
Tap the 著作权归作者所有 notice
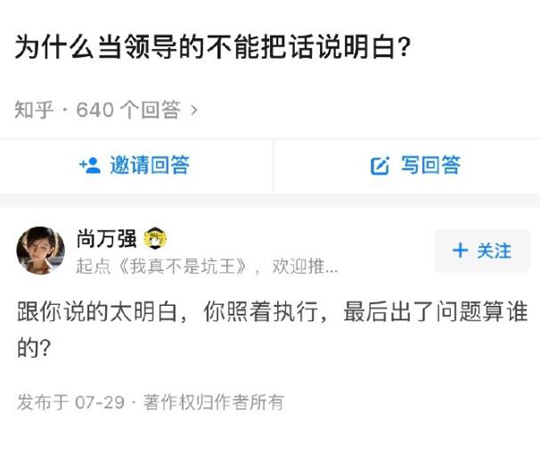point(214,402)
